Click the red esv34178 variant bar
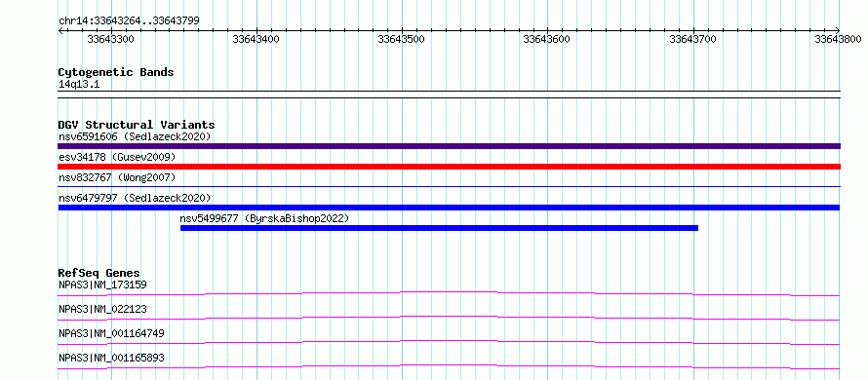The image size is (868, 380). [x=449, y=167]
